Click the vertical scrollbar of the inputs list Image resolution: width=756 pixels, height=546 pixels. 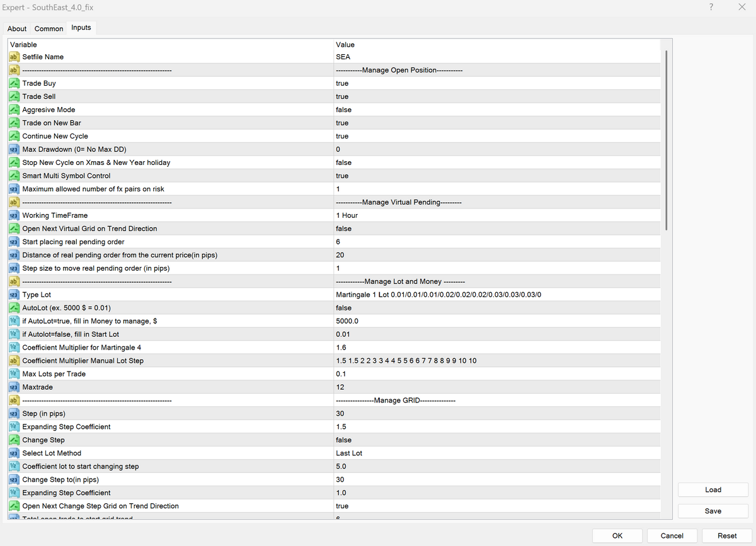pyautogui.click(x=666, y=141)
